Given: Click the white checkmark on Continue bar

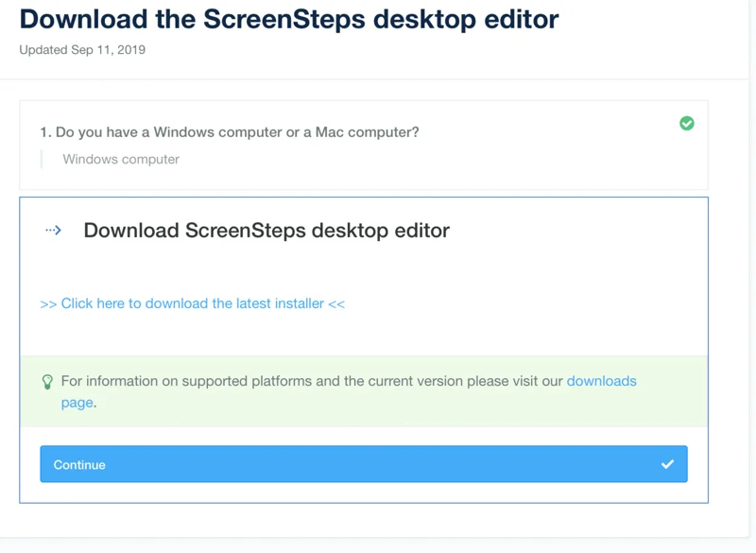Looking at the screenshot, I should point(667,464).
